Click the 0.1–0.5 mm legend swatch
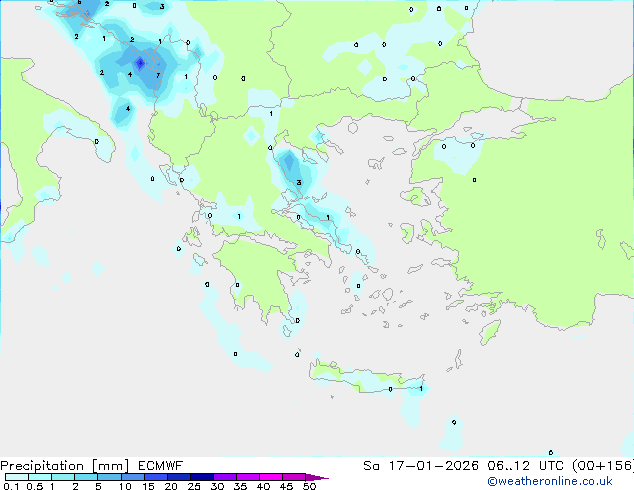 tap(17, 477)
